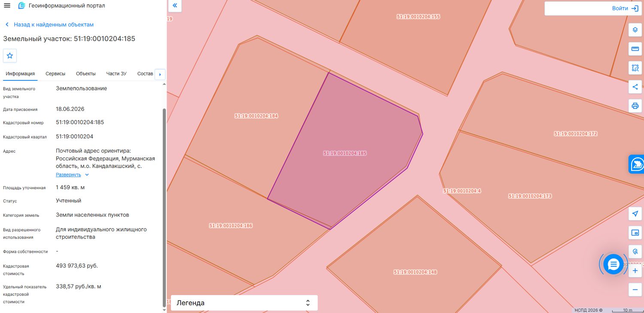Image resolution: width=644 pixels, height=313 pixels.
Task: Select parcel 51:19:0010204:172 on the map
Action: tap(575, 134)
